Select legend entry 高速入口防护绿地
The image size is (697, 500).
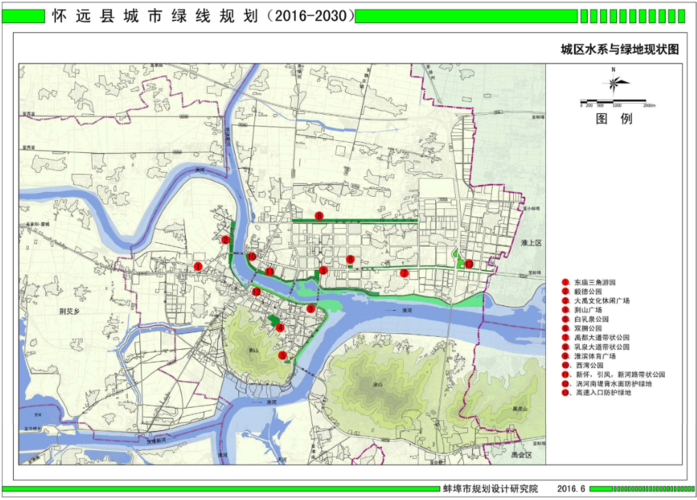(x=596, y=393)
